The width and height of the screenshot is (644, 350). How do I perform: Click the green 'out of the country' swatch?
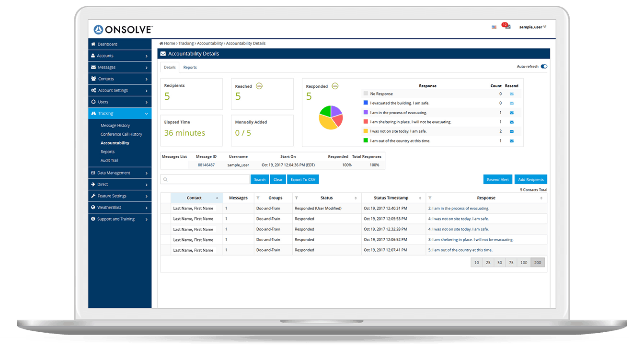366,141
